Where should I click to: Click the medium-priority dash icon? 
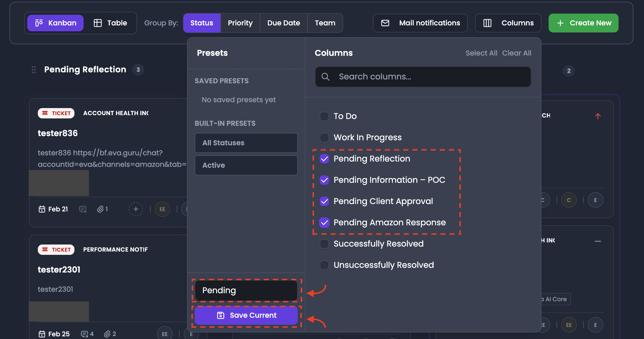(x=598, y=241)
